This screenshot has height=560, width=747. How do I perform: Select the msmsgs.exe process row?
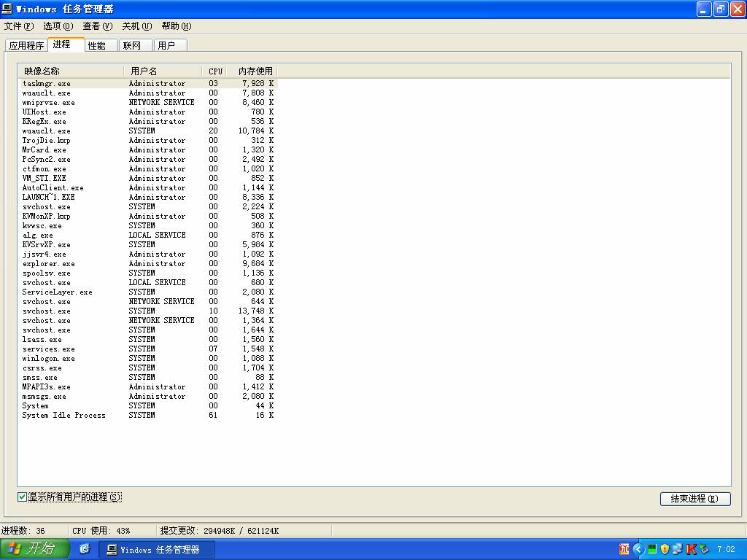click(x=148, y=396)
